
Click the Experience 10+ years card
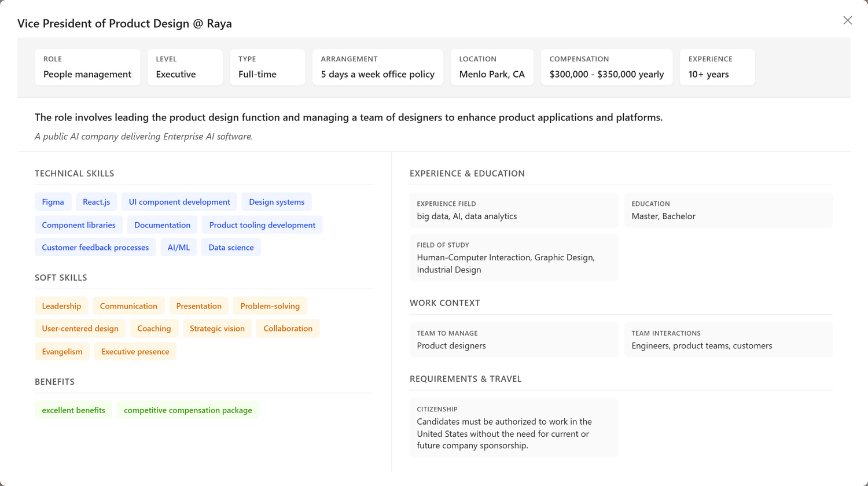coord(718,67)
